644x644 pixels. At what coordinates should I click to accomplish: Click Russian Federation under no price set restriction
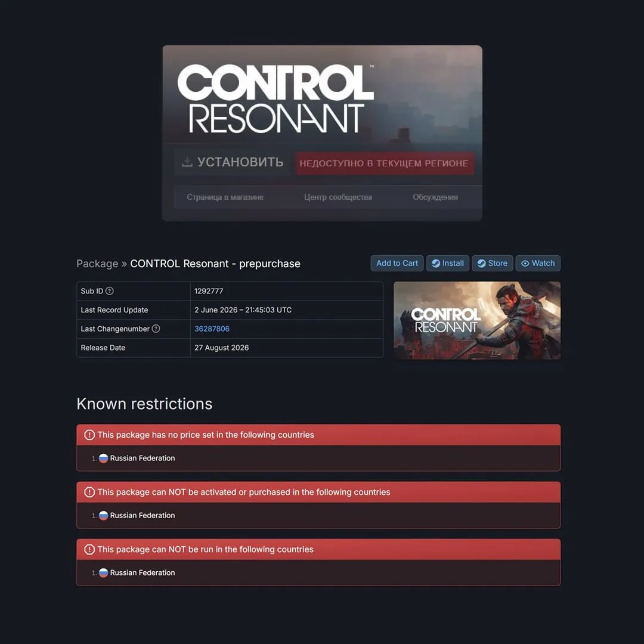point(143,458)
